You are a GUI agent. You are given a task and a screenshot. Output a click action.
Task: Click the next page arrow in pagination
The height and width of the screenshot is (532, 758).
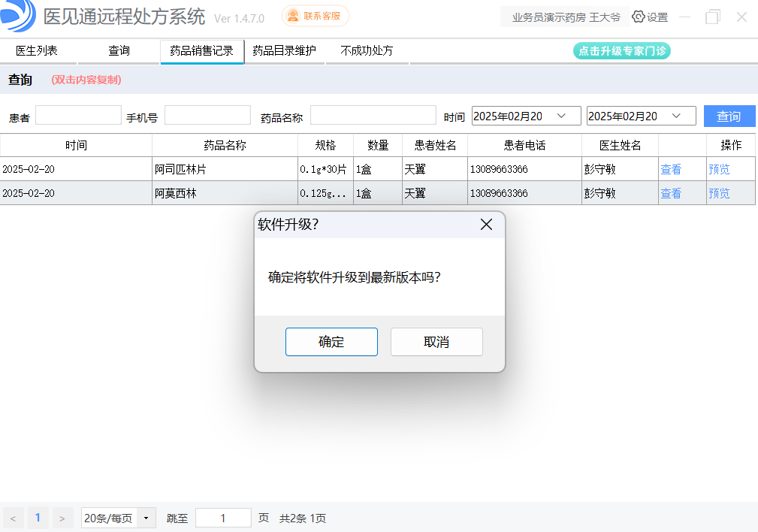point(62,518)
